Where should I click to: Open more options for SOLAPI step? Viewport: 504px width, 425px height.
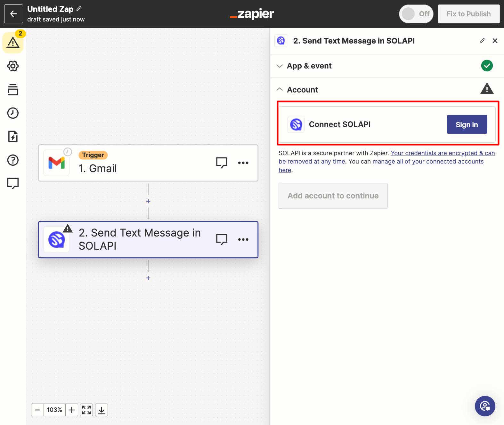(x=243, y=239)
